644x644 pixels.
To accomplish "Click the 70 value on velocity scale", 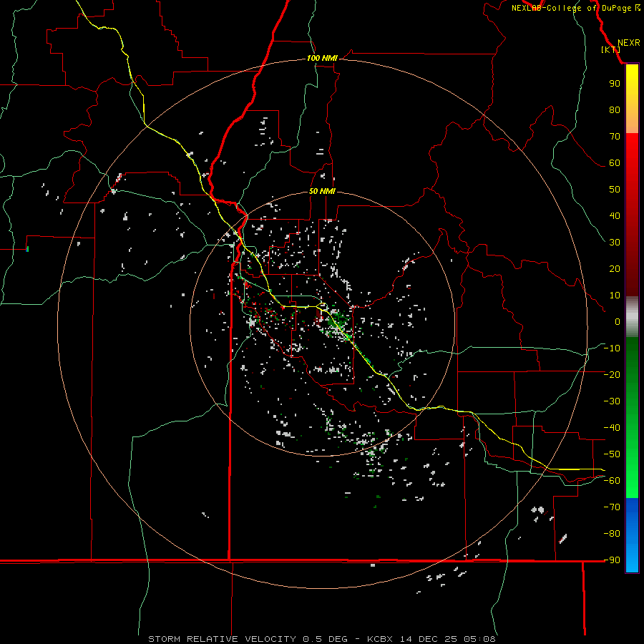I will click(615, 137).
